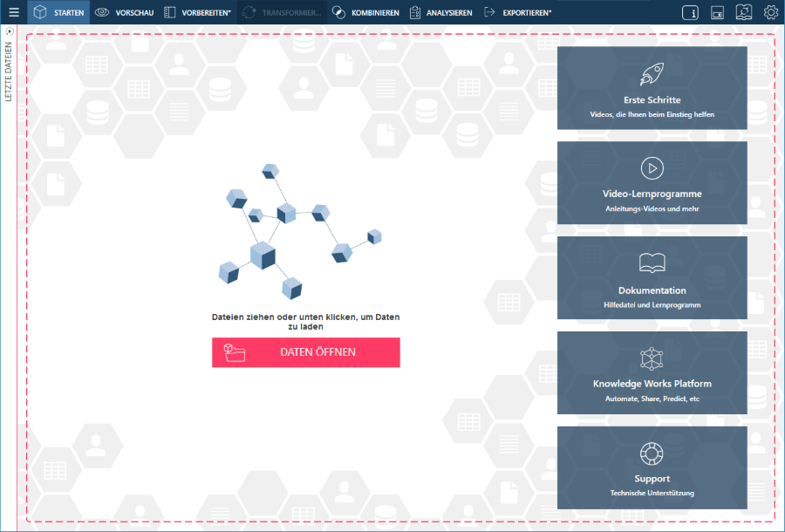Click the rocket icon for Erste Schritte
Screen dimensions: 785x532
coord(652,75)
